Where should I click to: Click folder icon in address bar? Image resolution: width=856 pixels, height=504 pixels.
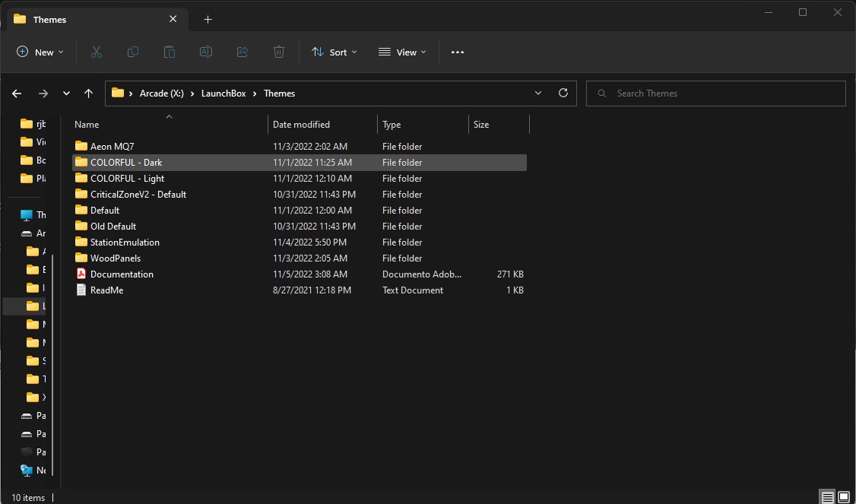pos(117,93)
